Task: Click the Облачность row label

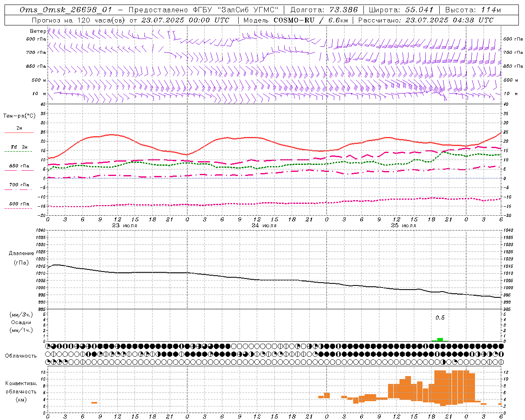Action: pos(21,356)
